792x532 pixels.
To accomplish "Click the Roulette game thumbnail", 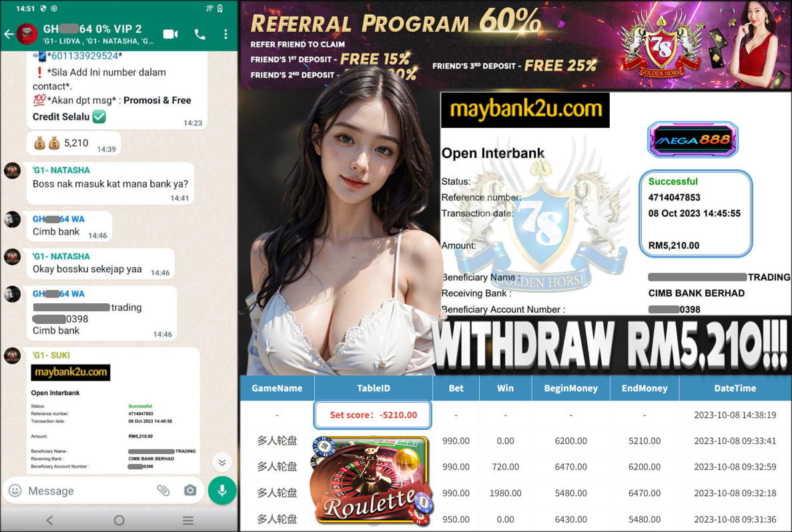I will click(373, 481).
